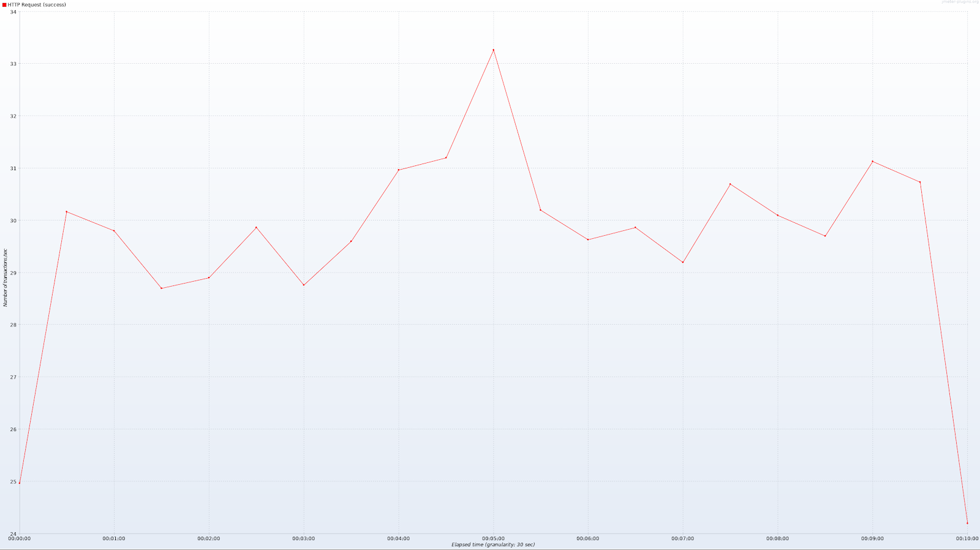The height and width of the screenshot is (550, 980).
Task: Click the "HTTP Request (success)" legend label
Action: pyautogui.click(x=37, y=5)
